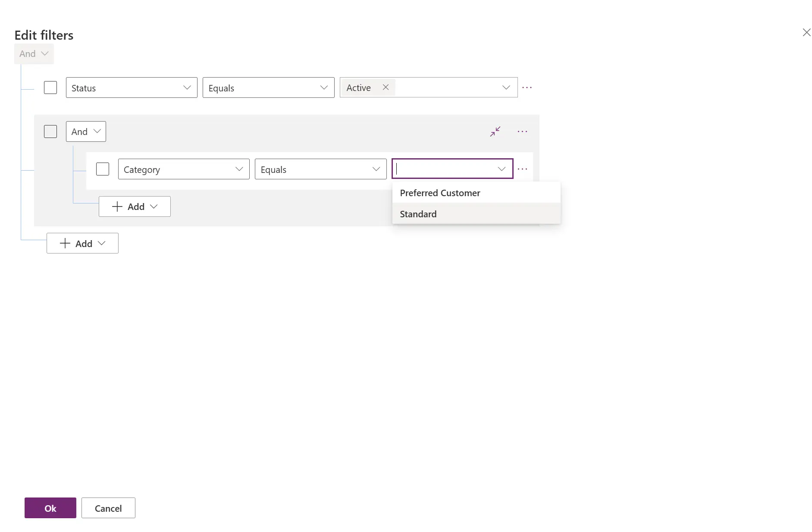Check the Status filter row checkbox
This screenshot has width=812, height=532.
pyautogui.click(x=50, y=87)
